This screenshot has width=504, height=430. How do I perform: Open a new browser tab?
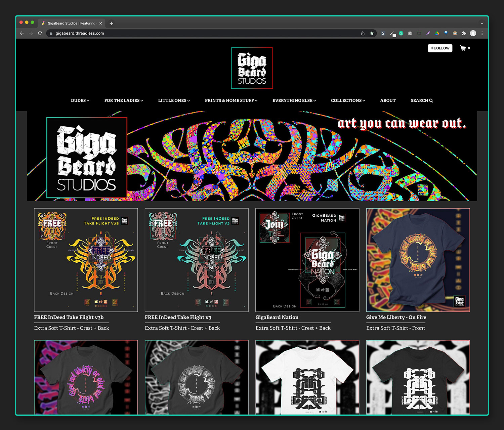tap(111, 23)
